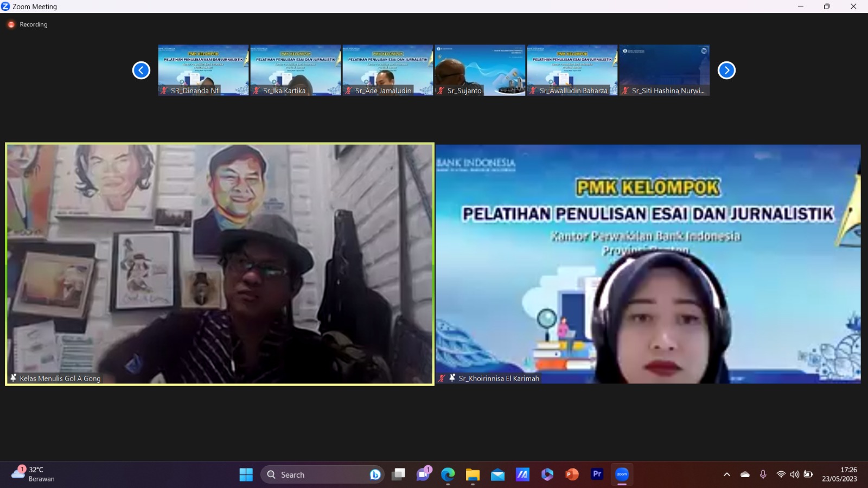The height and width of the screenshot is (488, 868).
Task: Open Zoom from the taskbar
Action: coord(622,474)
